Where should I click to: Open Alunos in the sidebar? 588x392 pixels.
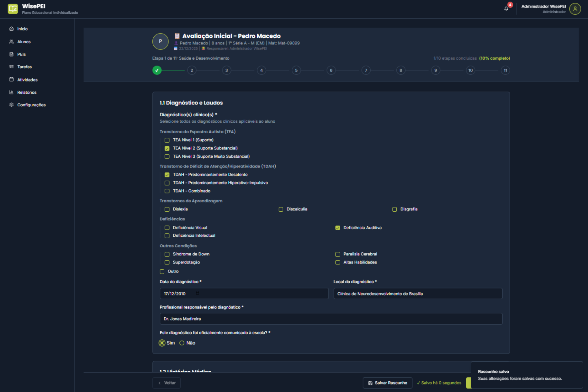click(x=24, y=42)
